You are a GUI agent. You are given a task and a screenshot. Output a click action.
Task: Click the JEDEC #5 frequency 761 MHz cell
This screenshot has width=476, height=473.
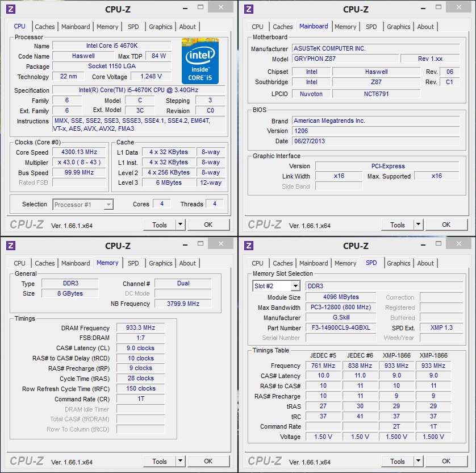coord(323,366)
